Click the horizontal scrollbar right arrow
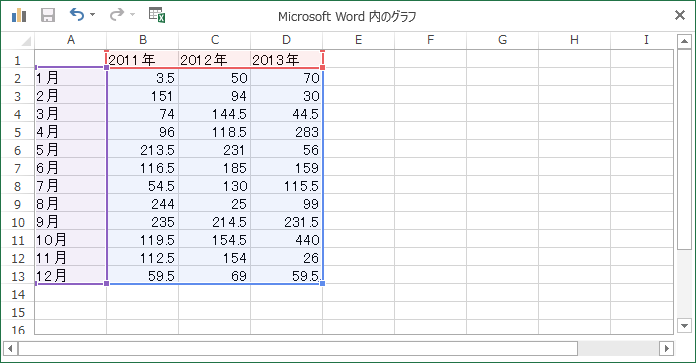696x363 pixels. point(666,348)
